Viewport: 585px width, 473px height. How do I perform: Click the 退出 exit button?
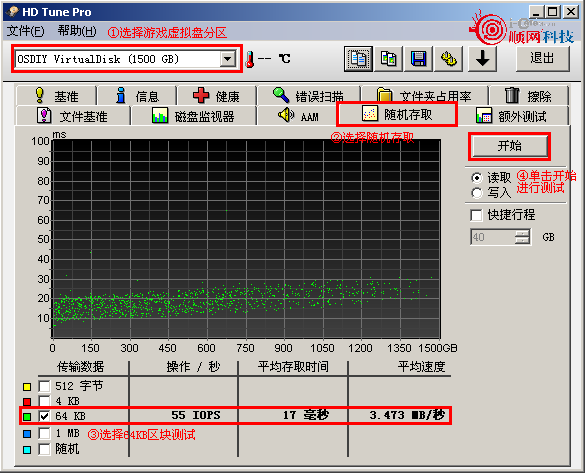click(x=542, y=58)
